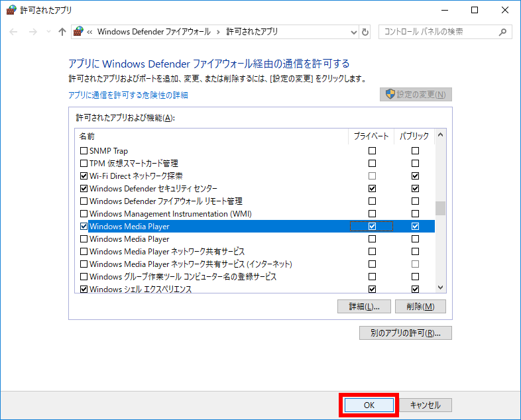521x420 pixels.
Task: Go up one level arrow
Action: tap(62, 32)
